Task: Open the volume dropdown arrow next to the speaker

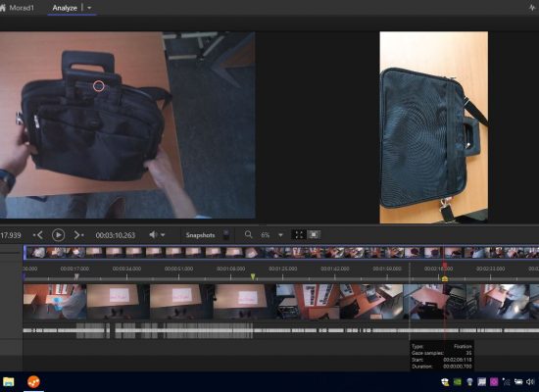Action: pos(163,235)
